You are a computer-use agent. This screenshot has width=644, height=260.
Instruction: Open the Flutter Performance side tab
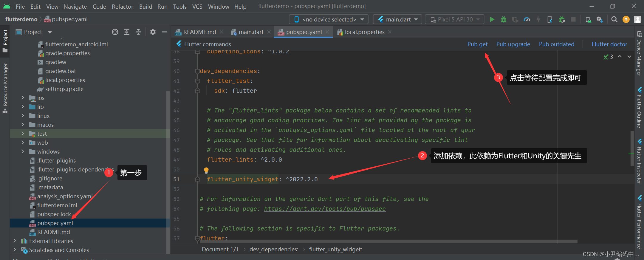[639, 222]
